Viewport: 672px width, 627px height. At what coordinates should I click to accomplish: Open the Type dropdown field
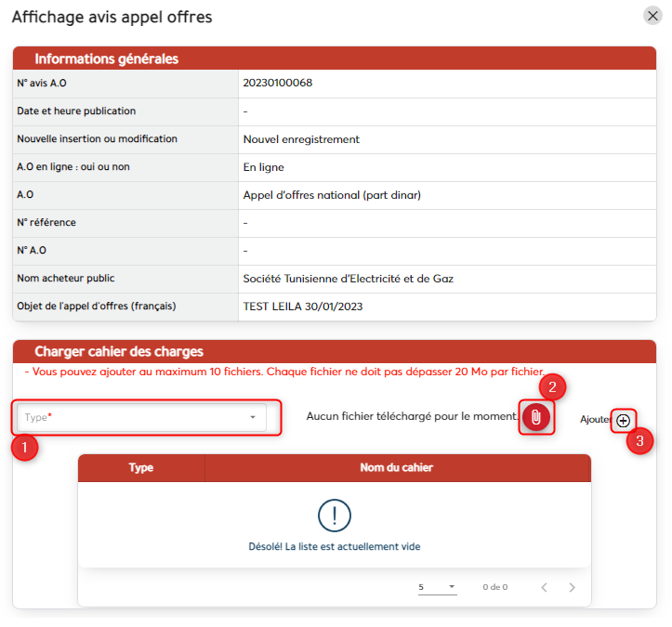(x=141, y=417)
